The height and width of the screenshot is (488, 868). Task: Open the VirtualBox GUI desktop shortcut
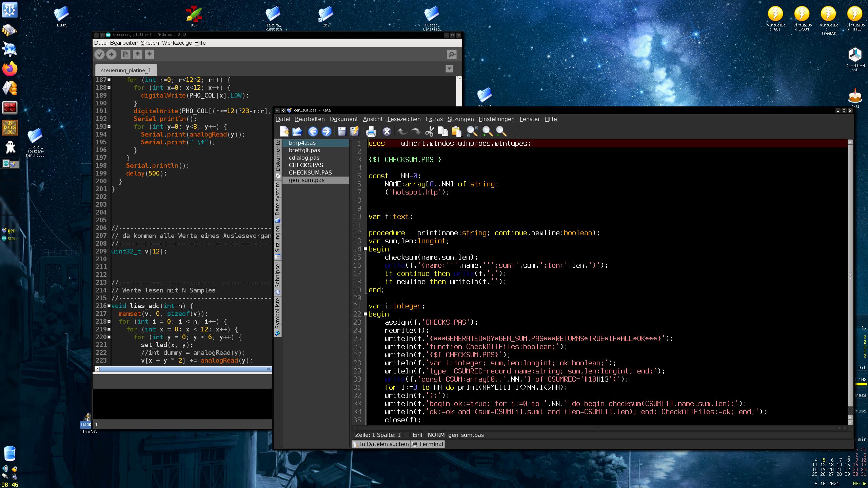pos(776,19)
